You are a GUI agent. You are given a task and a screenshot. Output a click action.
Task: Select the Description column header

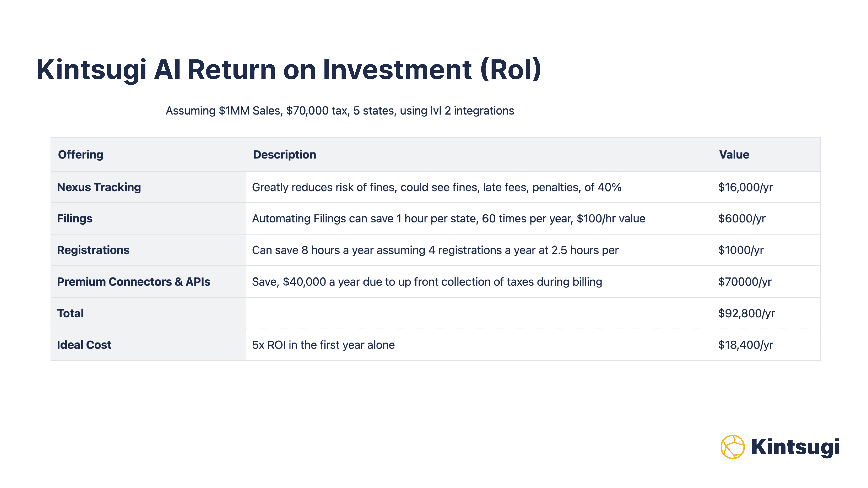(x=284, y=155)
